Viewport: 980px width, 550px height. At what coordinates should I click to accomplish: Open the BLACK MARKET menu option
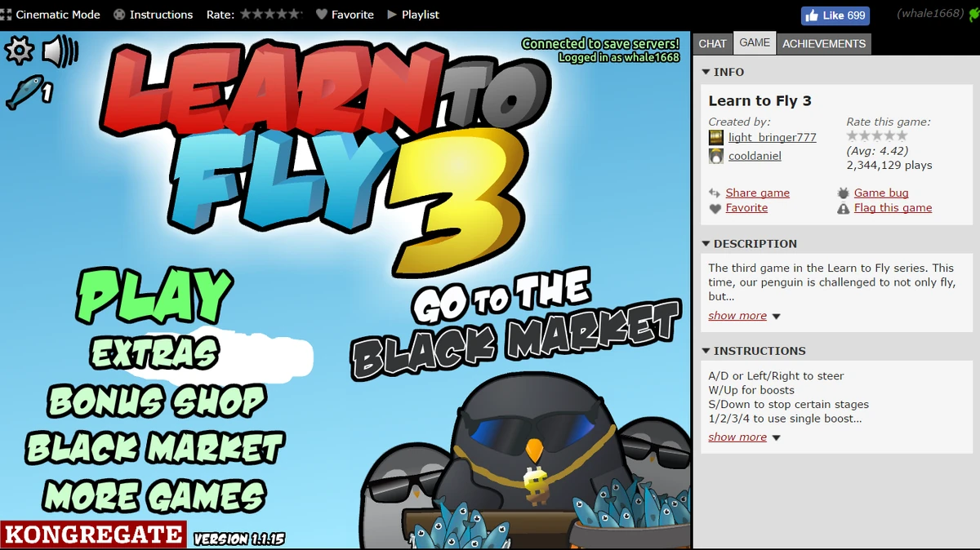pyautogui.click(x=155, y=449)
